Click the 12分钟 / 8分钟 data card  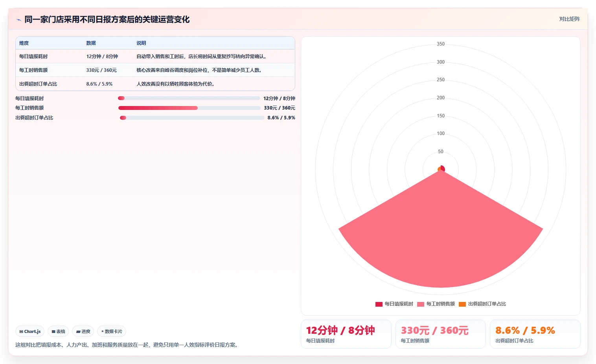coord(346,334)
